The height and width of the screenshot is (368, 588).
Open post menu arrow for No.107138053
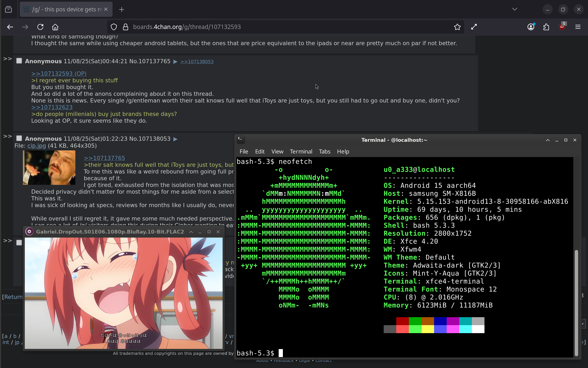(175, 139)
